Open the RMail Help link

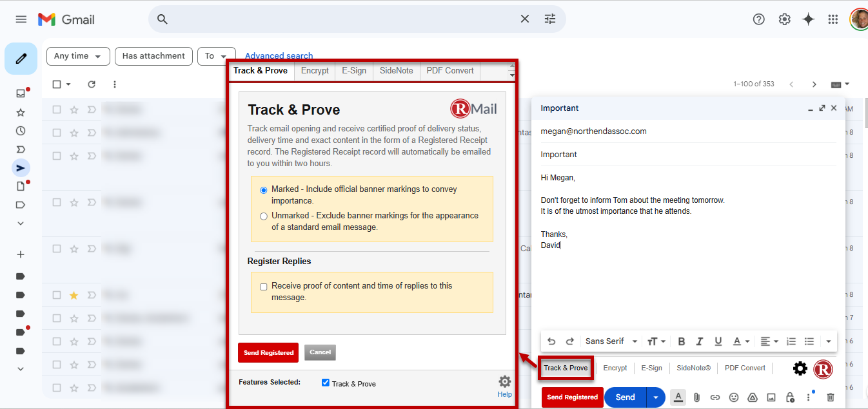coord(504,394)
